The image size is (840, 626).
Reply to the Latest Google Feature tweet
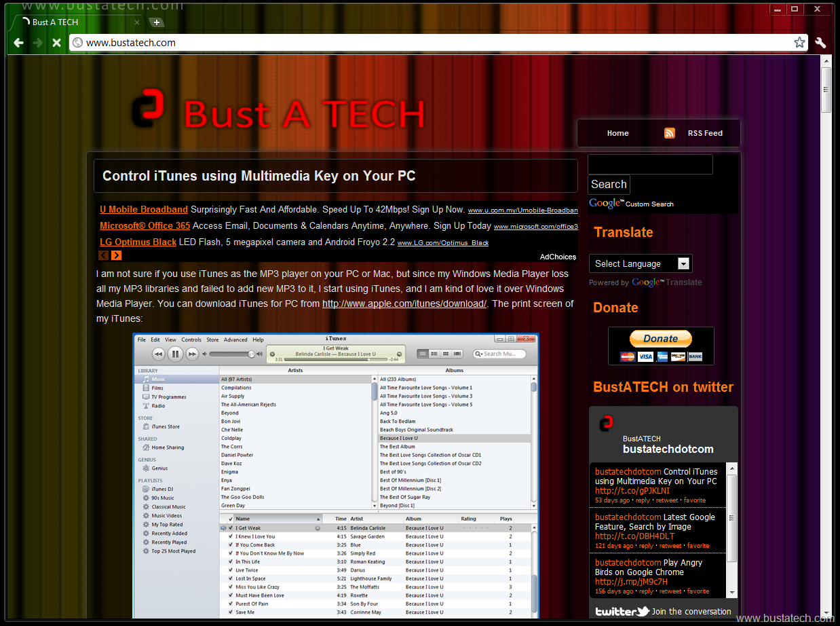(647, 546)
